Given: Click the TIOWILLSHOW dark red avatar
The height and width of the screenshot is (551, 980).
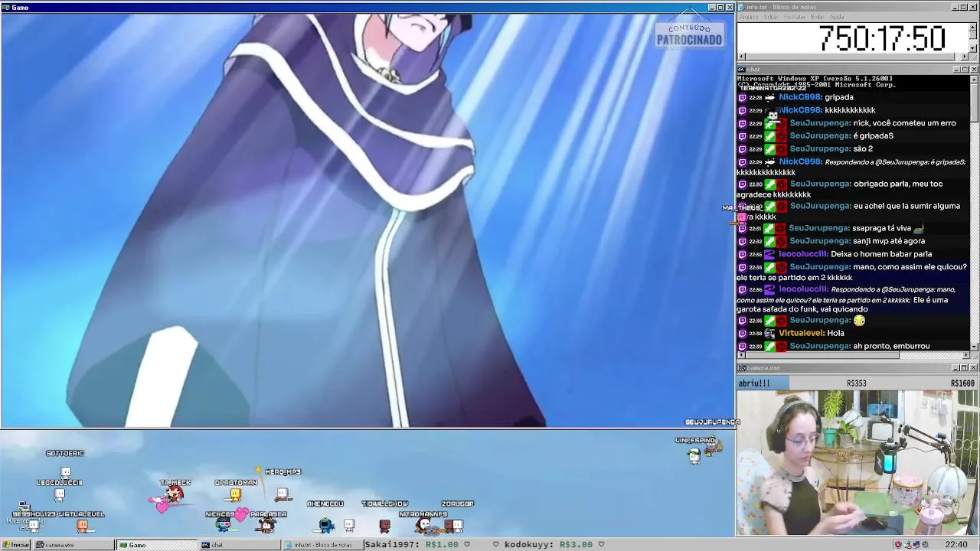Looking at the screenshot, I should [x=384, y=525].
